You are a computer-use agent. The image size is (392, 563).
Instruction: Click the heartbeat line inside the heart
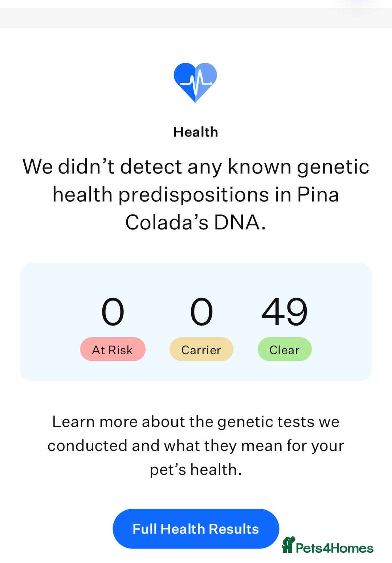[x=196, y=82]
